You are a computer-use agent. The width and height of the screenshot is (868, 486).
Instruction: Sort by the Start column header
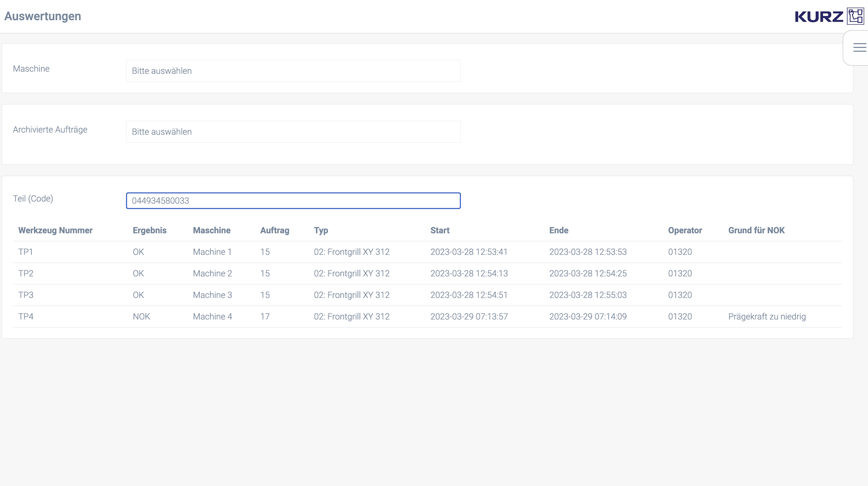point(440,231)
